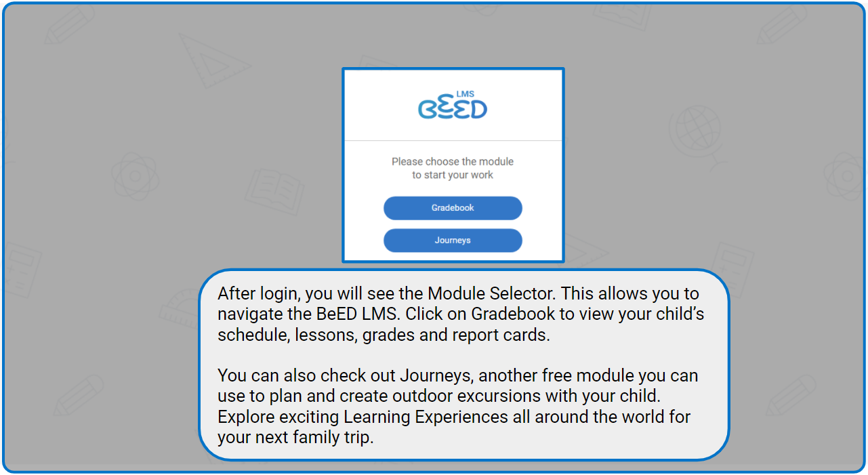The height and width of the screenshot is (475, 868).
Task: Open the Gradebook module
Action: tap(453, 208)
